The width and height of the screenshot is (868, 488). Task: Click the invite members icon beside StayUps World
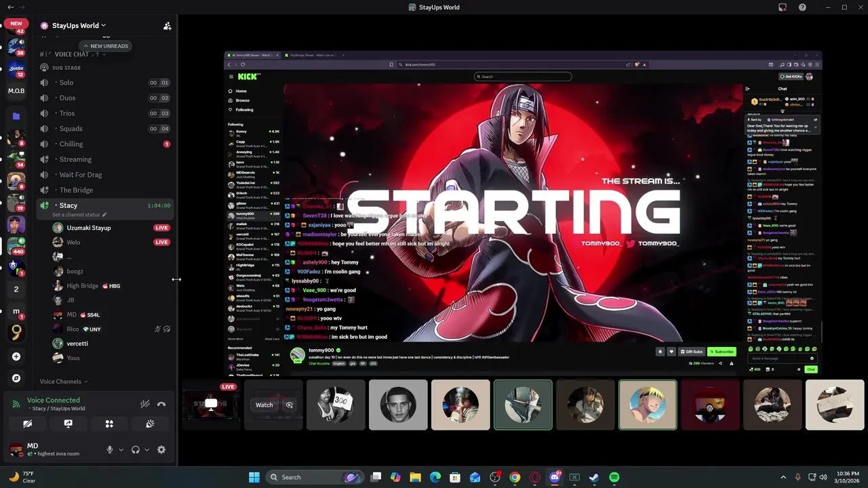coord(167,26)
